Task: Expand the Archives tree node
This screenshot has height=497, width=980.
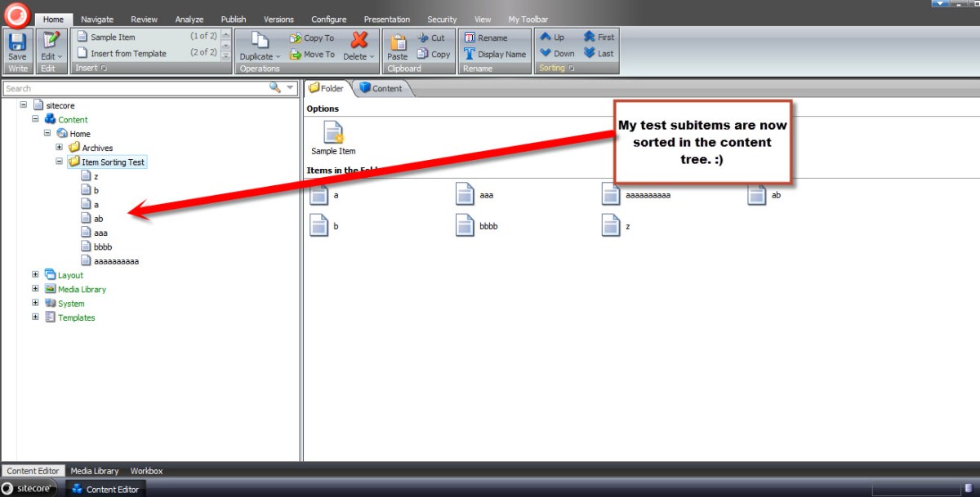Action: [x=60, y=148]
